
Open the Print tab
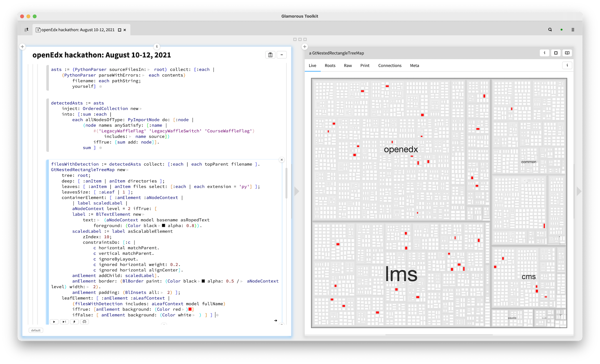tap(365, 65)
